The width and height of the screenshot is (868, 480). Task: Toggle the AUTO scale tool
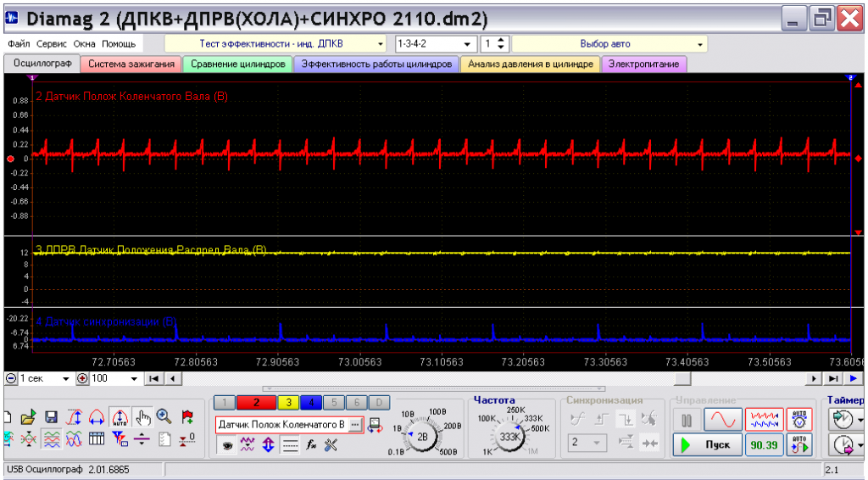(120, 417)
